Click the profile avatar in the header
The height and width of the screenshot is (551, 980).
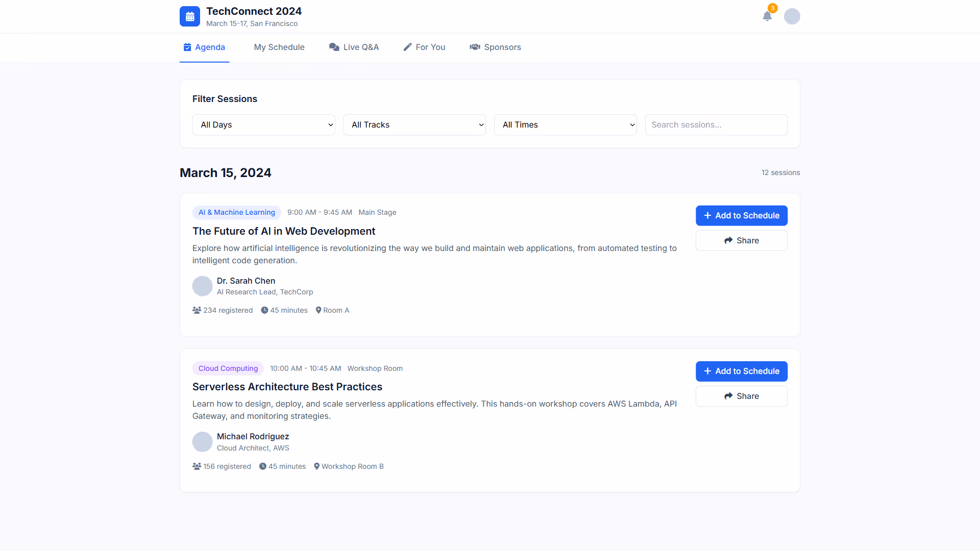coord(792,16)
